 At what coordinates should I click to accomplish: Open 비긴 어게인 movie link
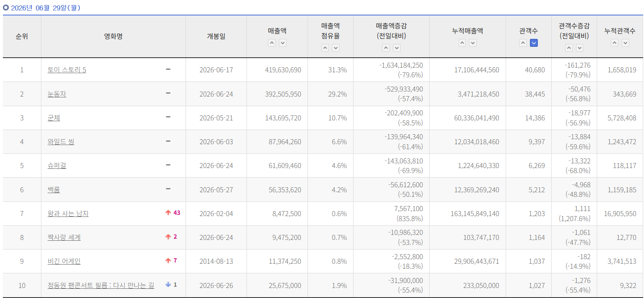click(64, 261)
